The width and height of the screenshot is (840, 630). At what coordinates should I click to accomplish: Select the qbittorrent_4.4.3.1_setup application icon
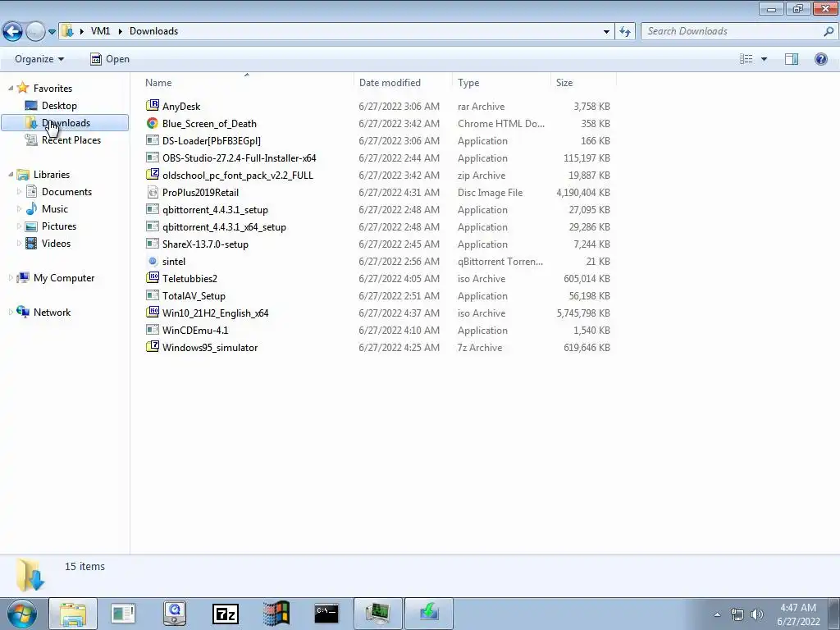click(153, 209)
